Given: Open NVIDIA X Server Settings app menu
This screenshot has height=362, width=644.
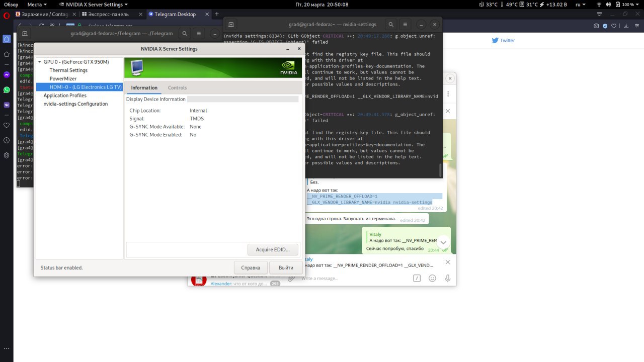Looking at the screenshot, I should click(95, 4).
